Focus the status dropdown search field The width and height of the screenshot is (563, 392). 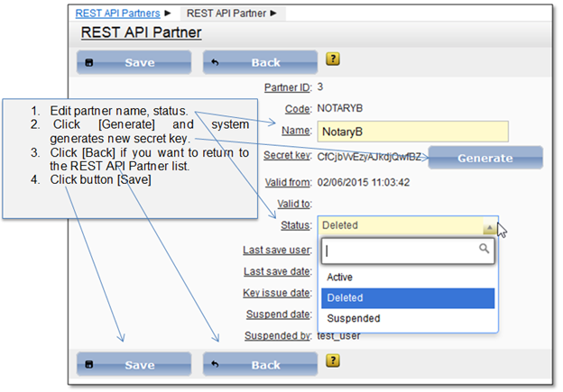click(x=401, y=250)
